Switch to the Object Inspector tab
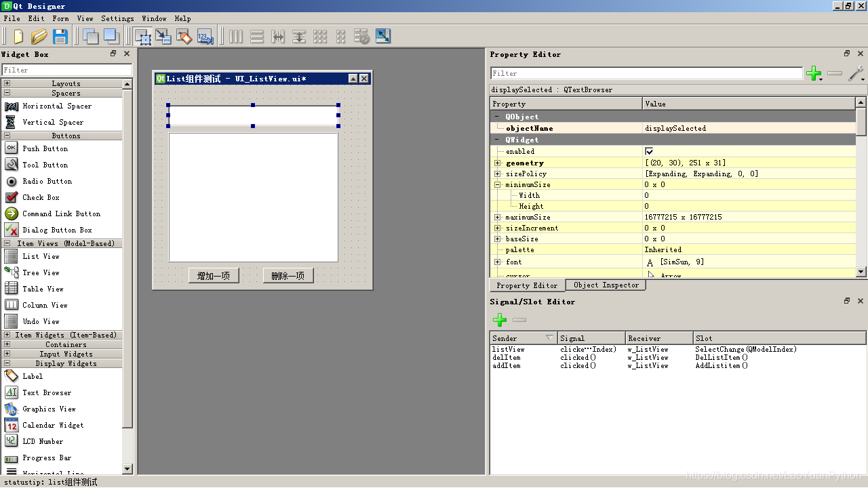The height and width of the screenshot is (488, 868). (x=606, y=285)
